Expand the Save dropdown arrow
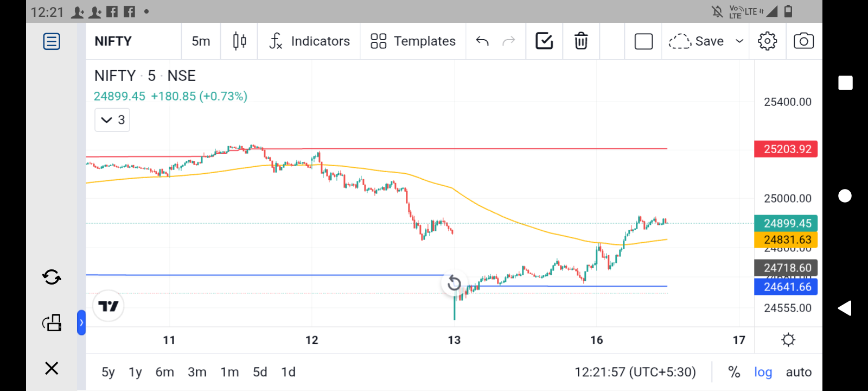 739,41
